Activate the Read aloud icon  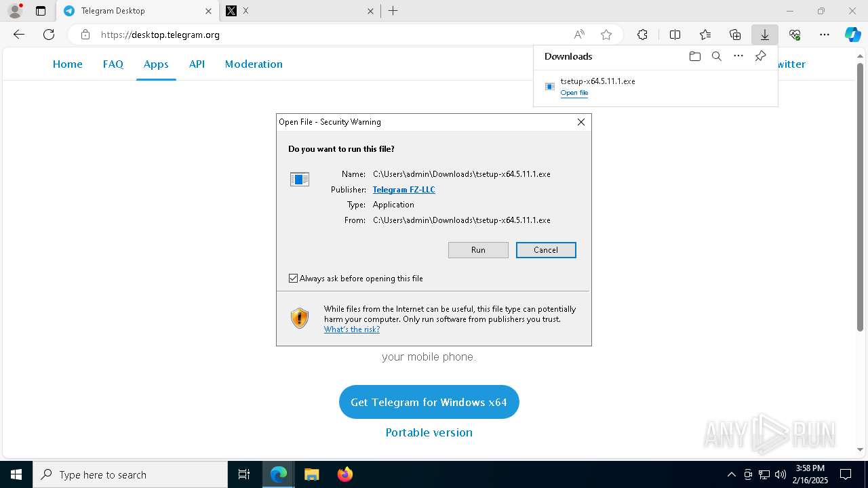click(579, 35)
